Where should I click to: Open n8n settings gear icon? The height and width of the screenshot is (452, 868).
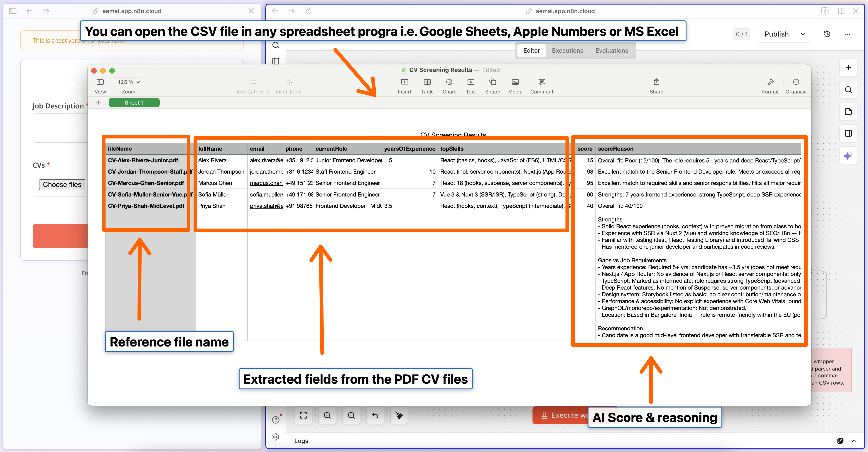tap(276, 437)
